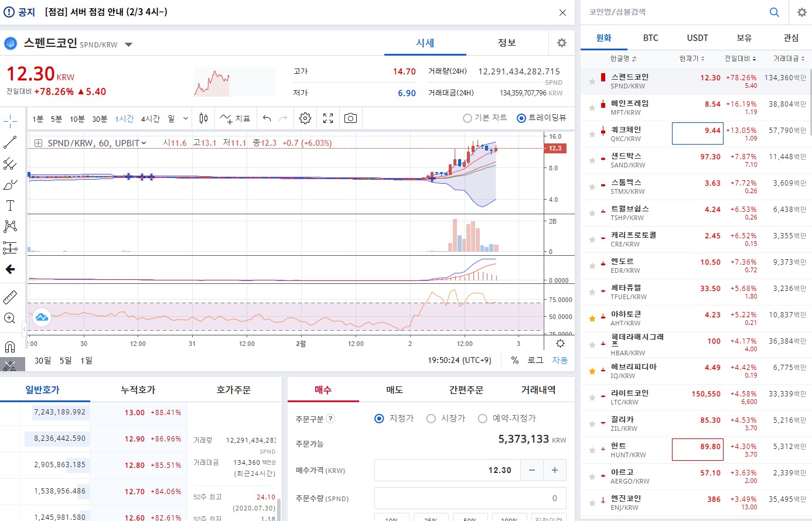Click the help icon beside 주문구분
The height and width of the screenshot is (521, 812).
click(330, 419)
